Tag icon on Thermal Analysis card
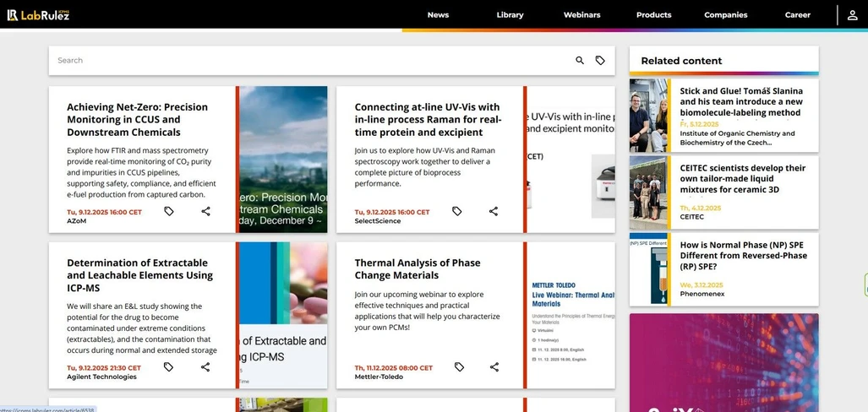 (x=458, y=367)
